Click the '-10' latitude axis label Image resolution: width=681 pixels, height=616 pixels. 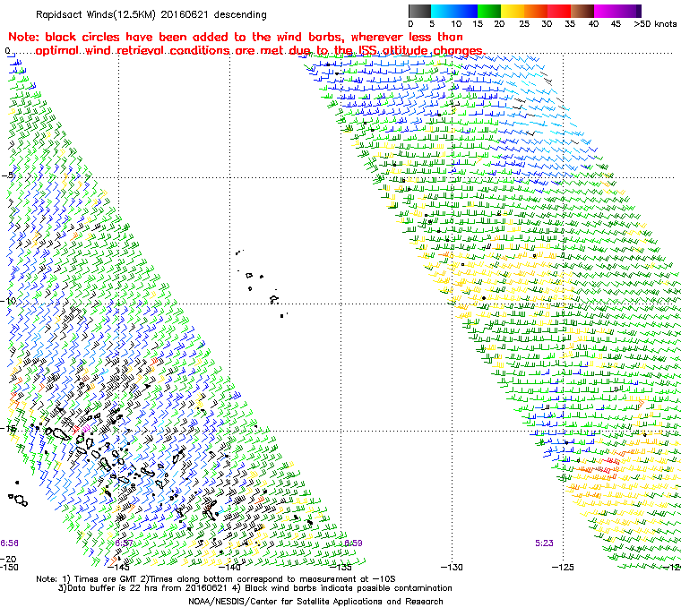tap(9, 301)
